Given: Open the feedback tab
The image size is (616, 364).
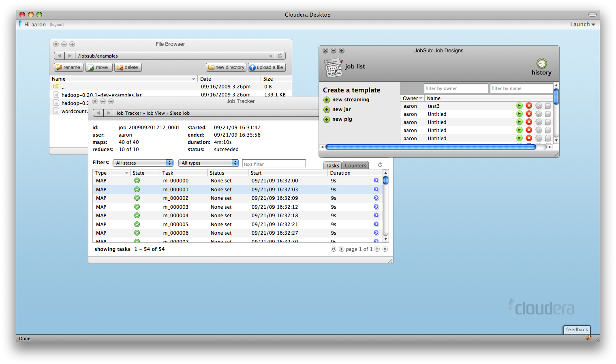Looking at the screenshot, I should (x=577, y=330).
